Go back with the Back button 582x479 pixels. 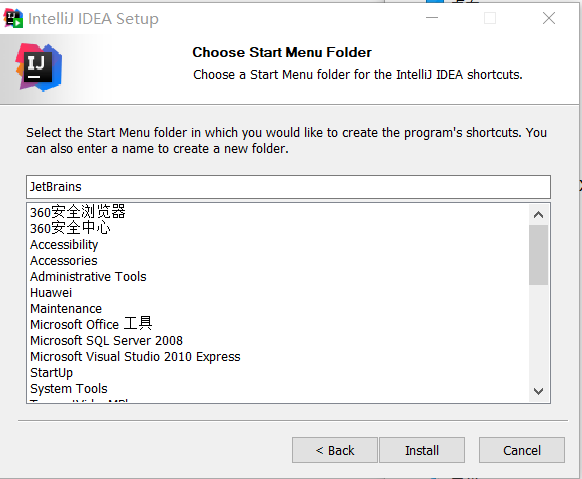(334, 450)
